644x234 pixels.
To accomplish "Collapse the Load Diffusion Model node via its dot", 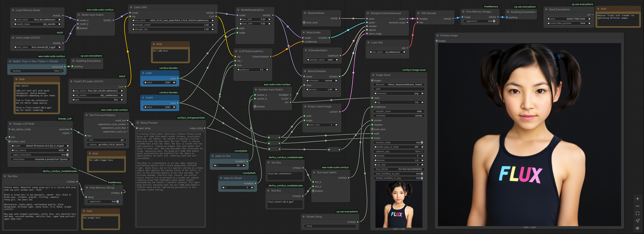I will [x=13, y=10].
